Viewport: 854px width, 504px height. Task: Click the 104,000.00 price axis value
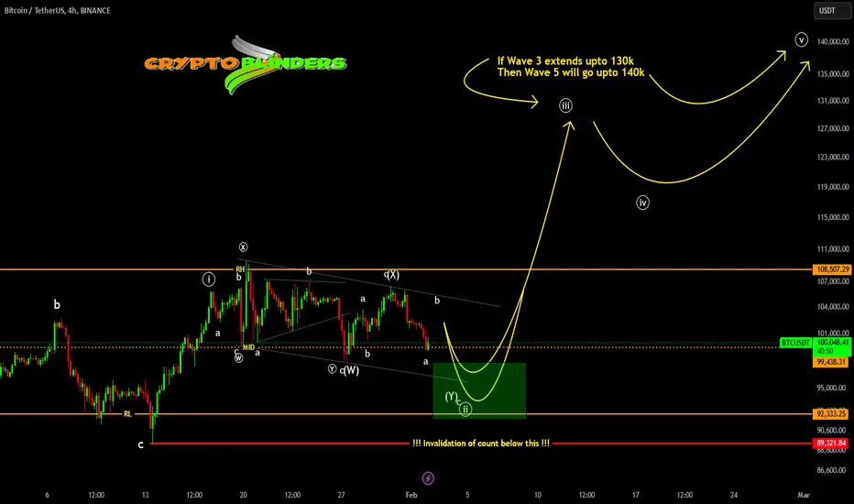click(833, 307)
